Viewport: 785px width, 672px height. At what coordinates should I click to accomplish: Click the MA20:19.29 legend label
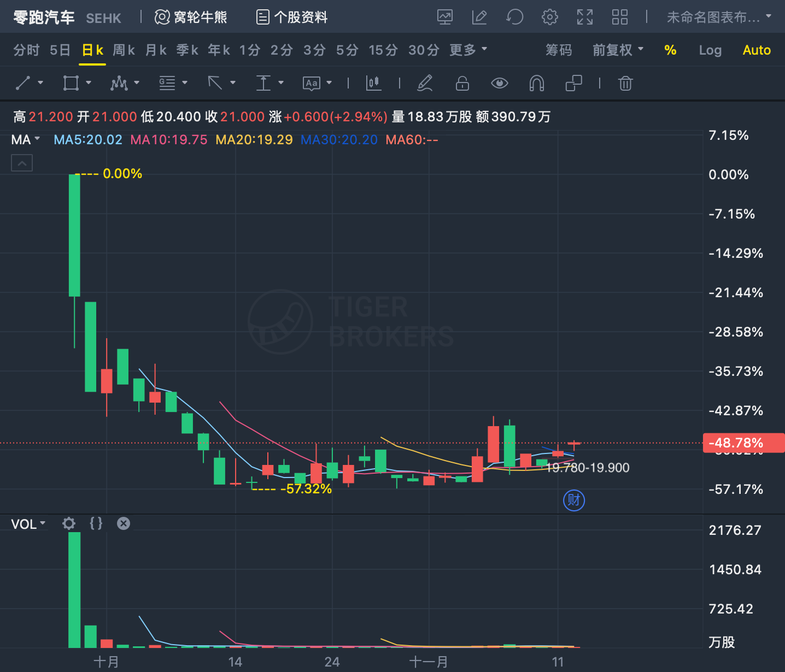pos(254,140)
